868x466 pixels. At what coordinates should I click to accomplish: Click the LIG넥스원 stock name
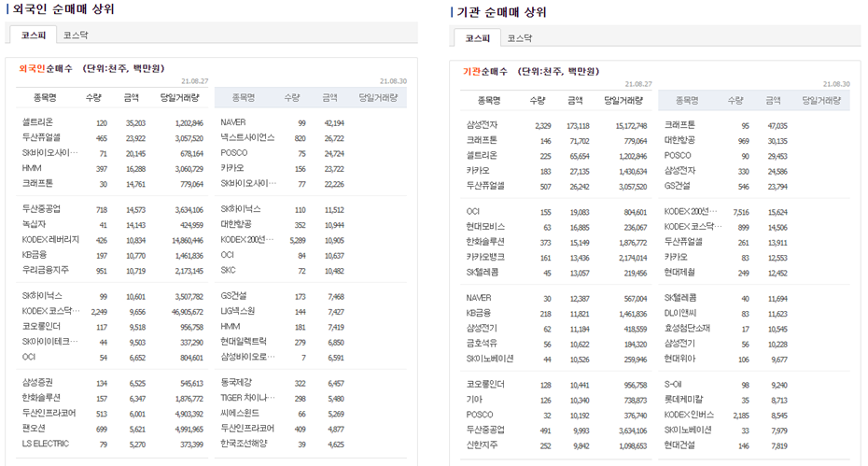coord(237,311)
